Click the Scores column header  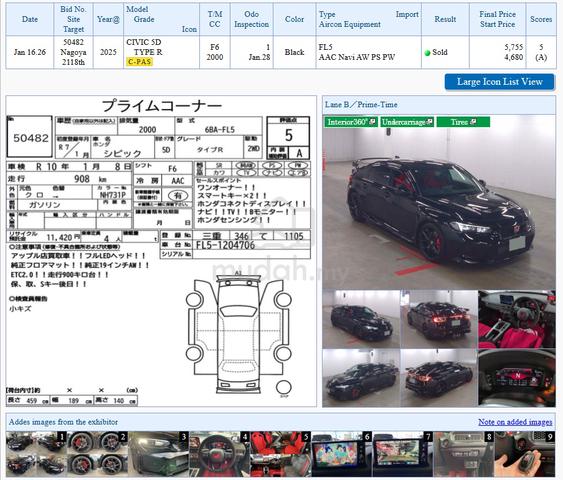[x=541, y=19]
